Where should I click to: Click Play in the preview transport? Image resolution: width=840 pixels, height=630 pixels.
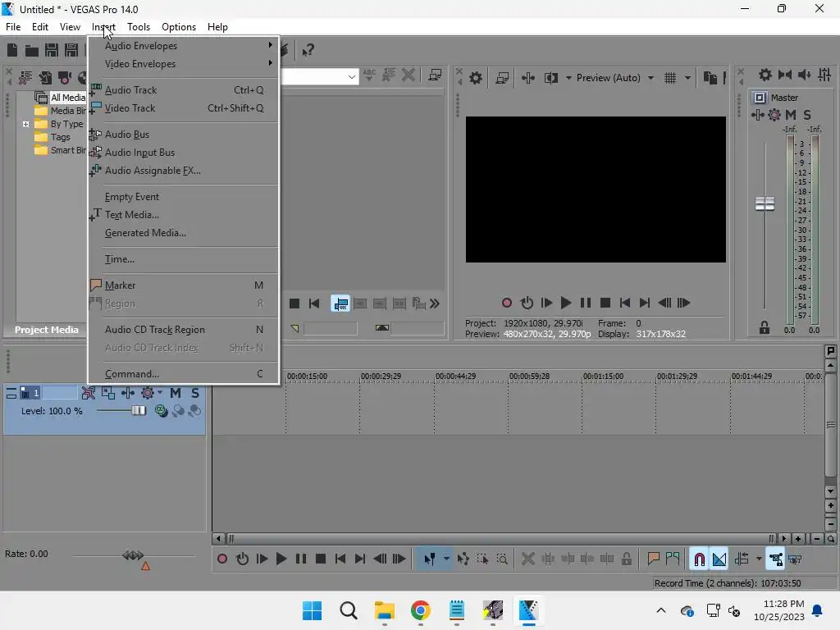pyautogui.click(x=565, y=303)
